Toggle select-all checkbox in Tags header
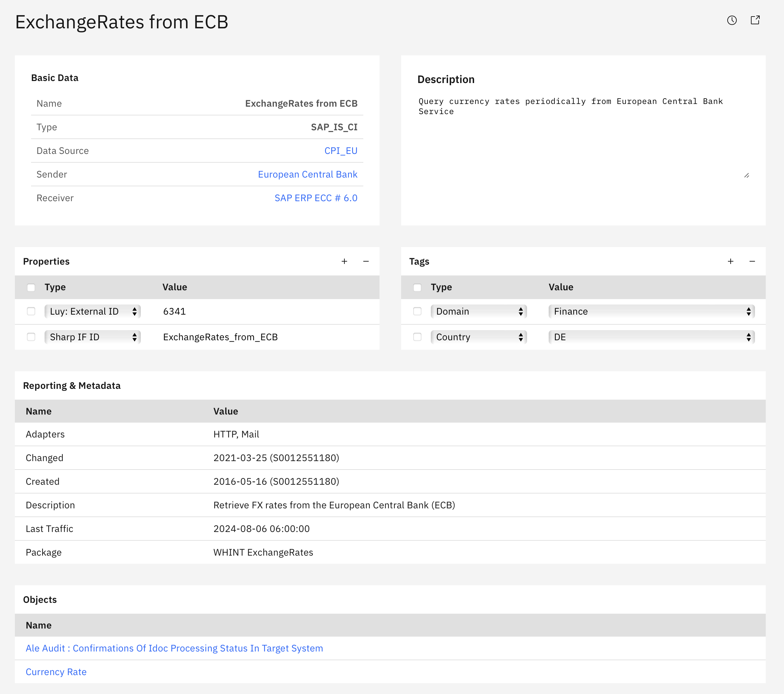The height and width of the screenshot is (694, 784). [x=417, y=288]
